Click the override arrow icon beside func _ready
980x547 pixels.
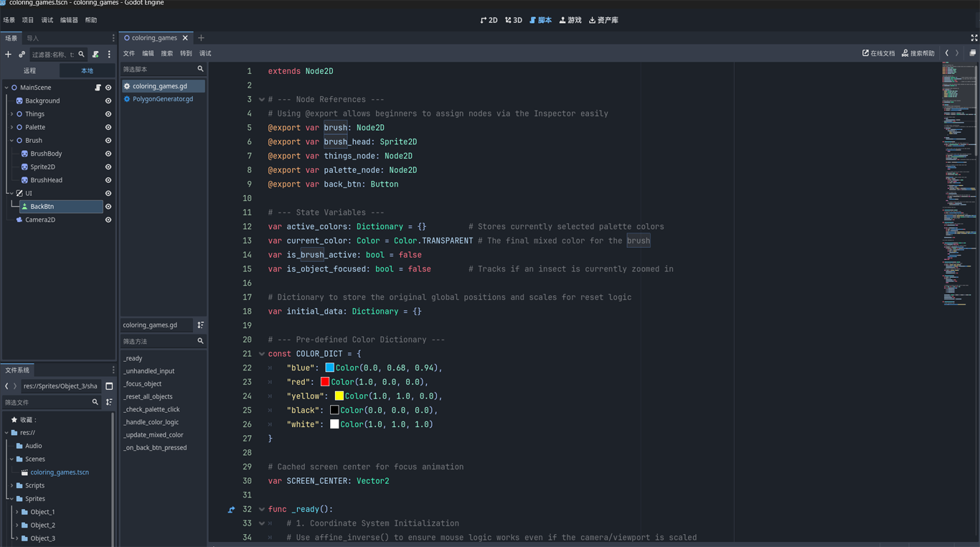pos(231,510)
